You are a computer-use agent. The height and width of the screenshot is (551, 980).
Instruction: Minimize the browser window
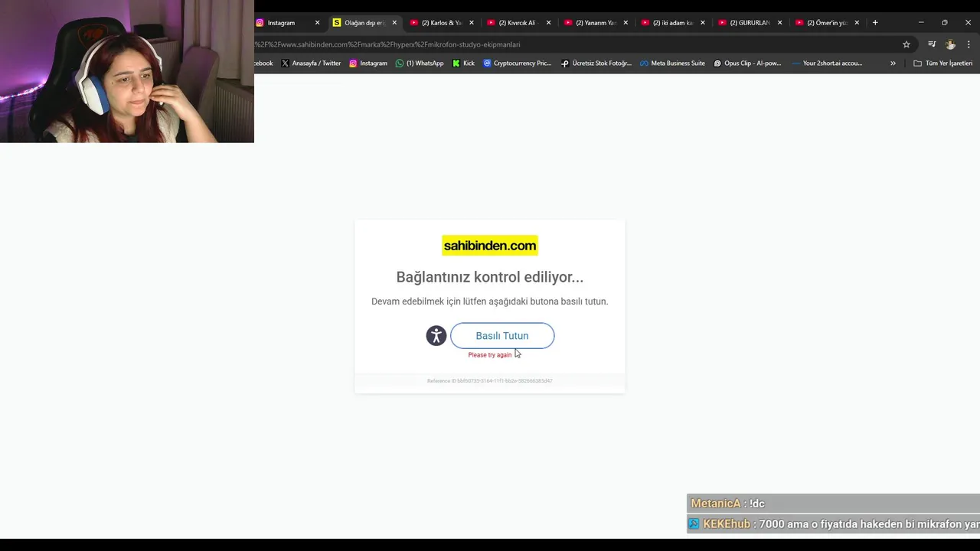point(921,23)
